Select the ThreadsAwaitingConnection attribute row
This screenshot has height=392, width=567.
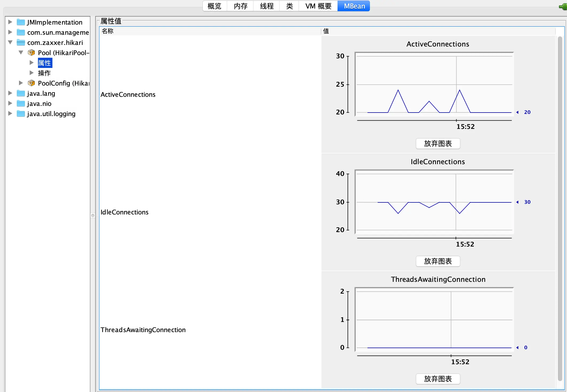tap(143, 330)
